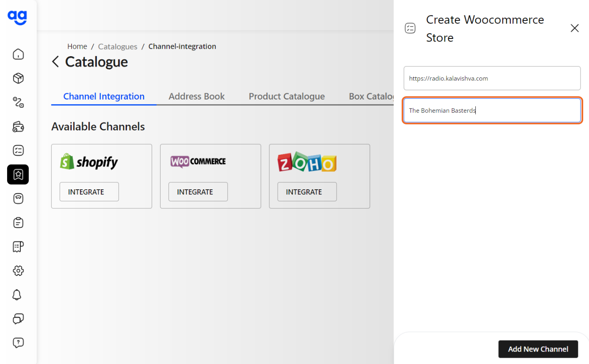The image size is (589, 364).
Task: Click the Create Woocommerce Store title
Action: tap(485, 29)
